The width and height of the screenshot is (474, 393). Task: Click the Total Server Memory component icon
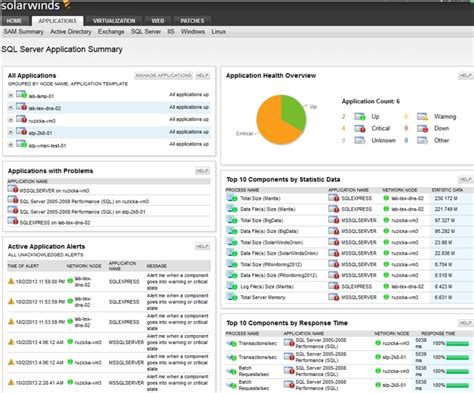232,297
